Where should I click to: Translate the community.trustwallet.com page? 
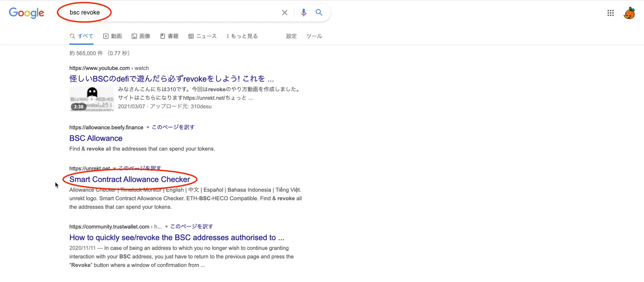[192, 226]
